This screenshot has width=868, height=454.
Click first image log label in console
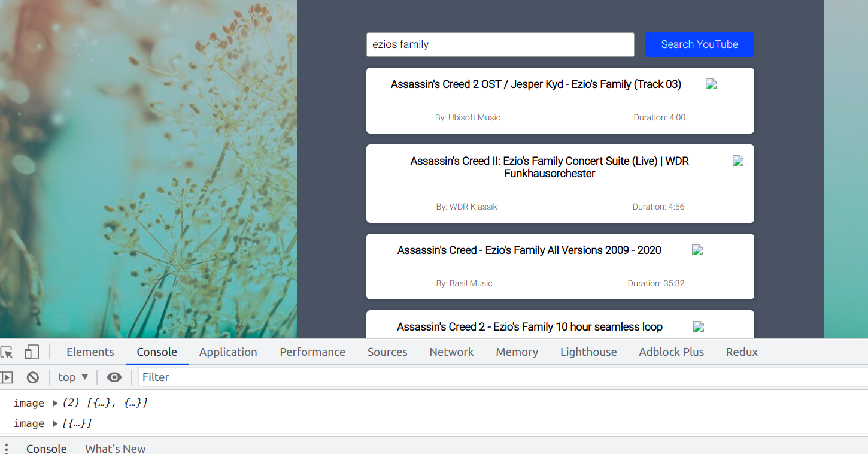click(x=29, y=404)
